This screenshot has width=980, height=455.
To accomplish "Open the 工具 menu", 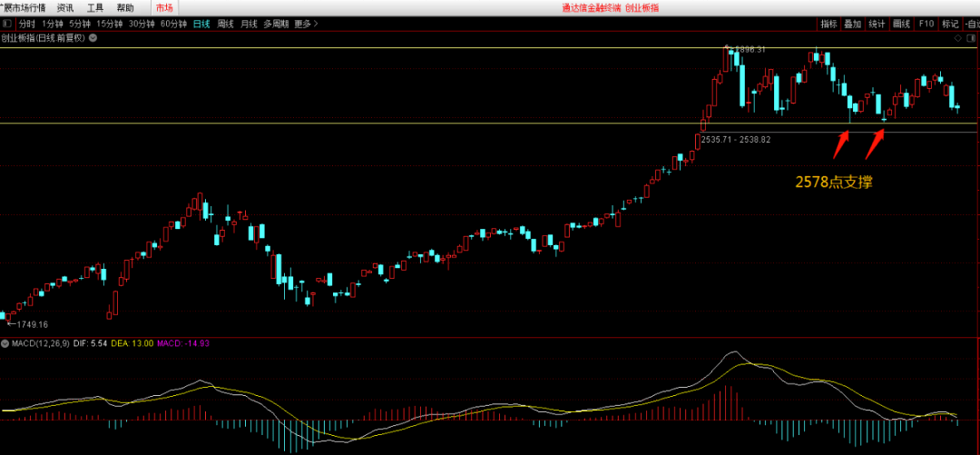I will click(95, 7).
